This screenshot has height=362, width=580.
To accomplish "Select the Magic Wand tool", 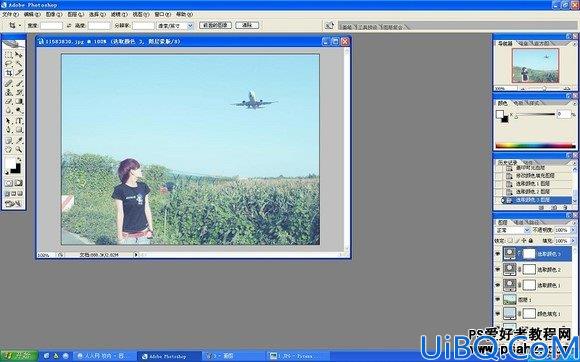I will pyautogui.click(x=19, y=64).
